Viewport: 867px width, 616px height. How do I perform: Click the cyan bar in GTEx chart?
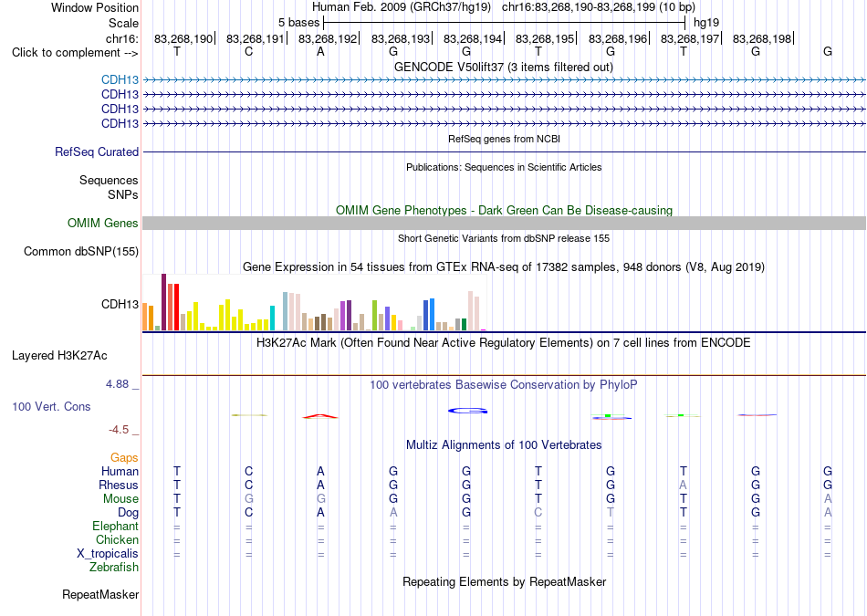tap(272, 318)
